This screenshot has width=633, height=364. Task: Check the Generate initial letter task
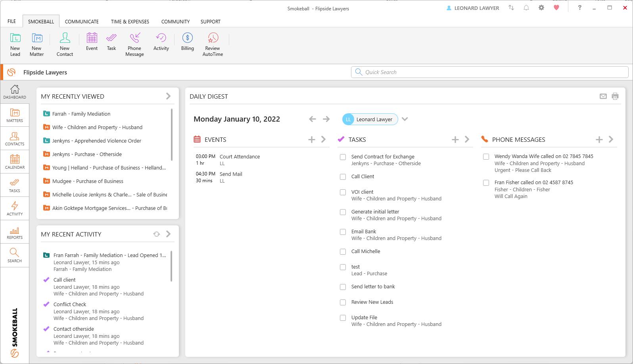point(343,212)
